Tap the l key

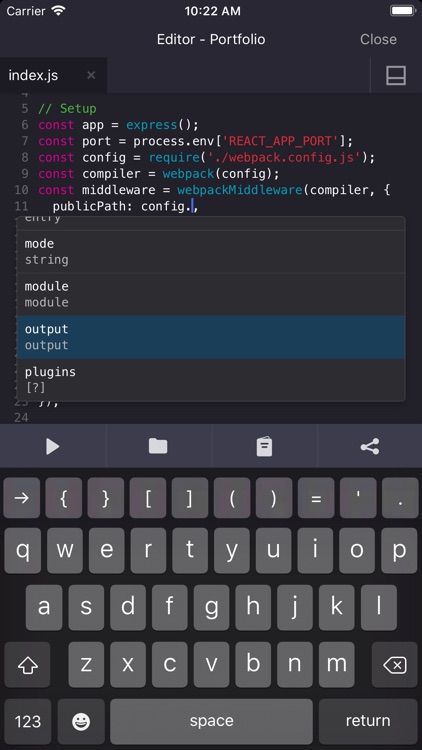click(x=379, y=607)
